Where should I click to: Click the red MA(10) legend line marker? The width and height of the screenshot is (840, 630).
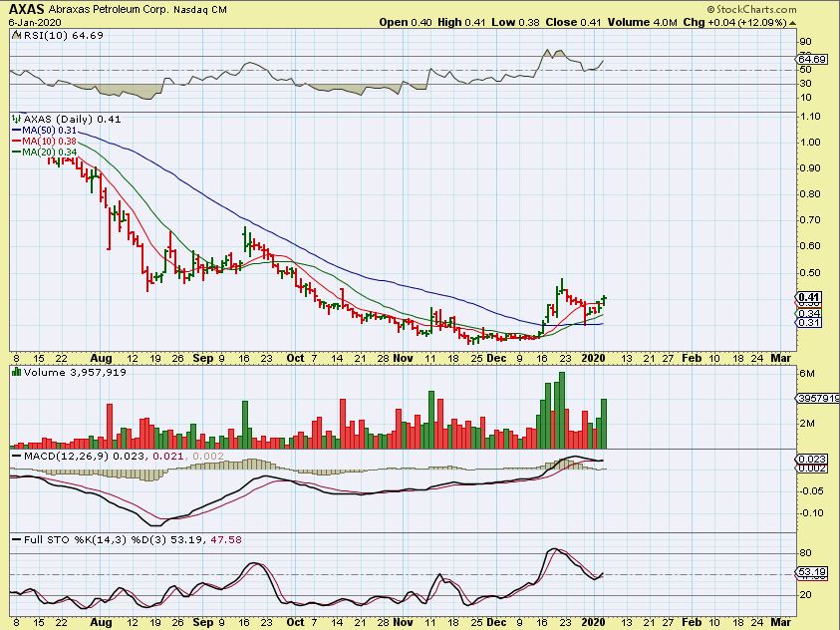tap(16, 142)
